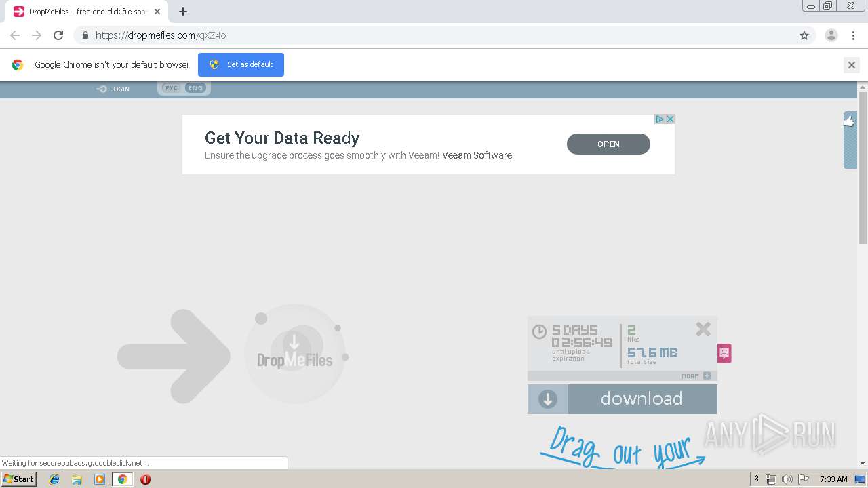868x488 pixels.
Task: Click the expiration clock icon
Action: click(539, 331)
